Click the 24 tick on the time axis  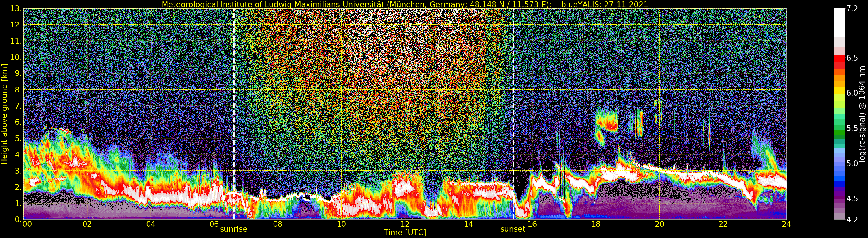click(x=786, y=224)
